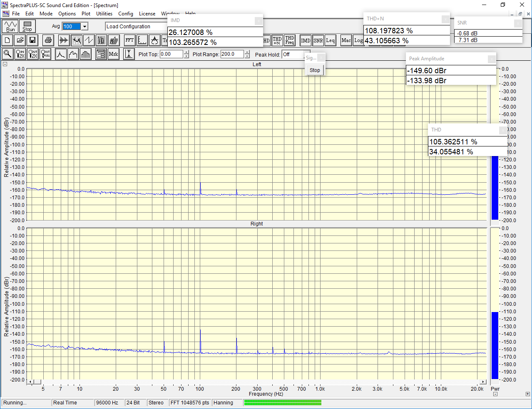Click the Zoom Out Full icon

tap(45, 54)
